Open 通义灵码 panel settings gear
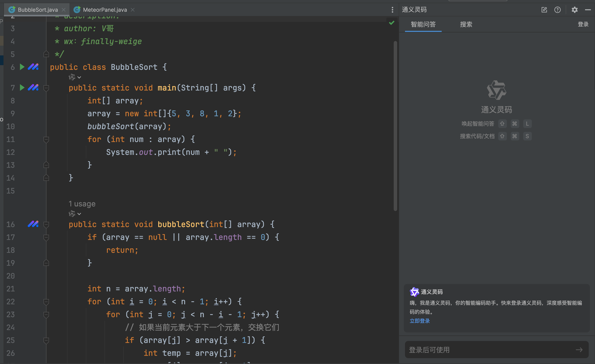 (575, 10)
